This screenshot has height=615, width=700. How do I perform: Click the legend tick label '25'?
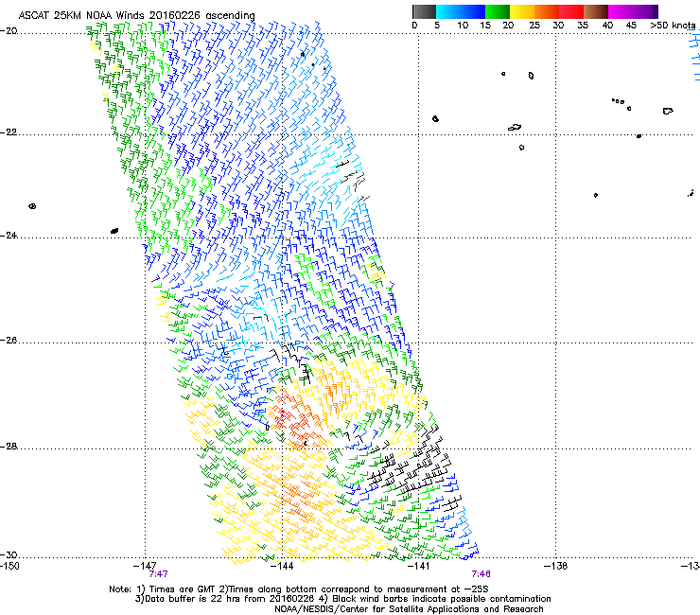coord(534,26)
